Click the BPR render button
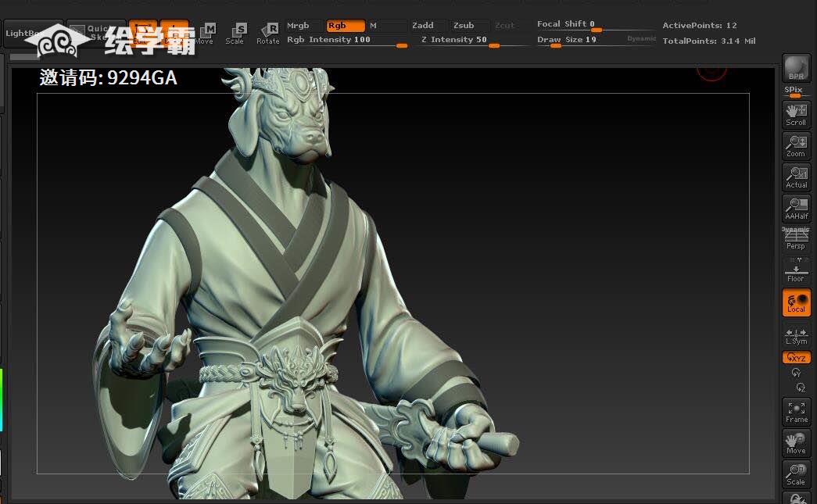Screen dimensions: 817x504 [x=796, y=68]
